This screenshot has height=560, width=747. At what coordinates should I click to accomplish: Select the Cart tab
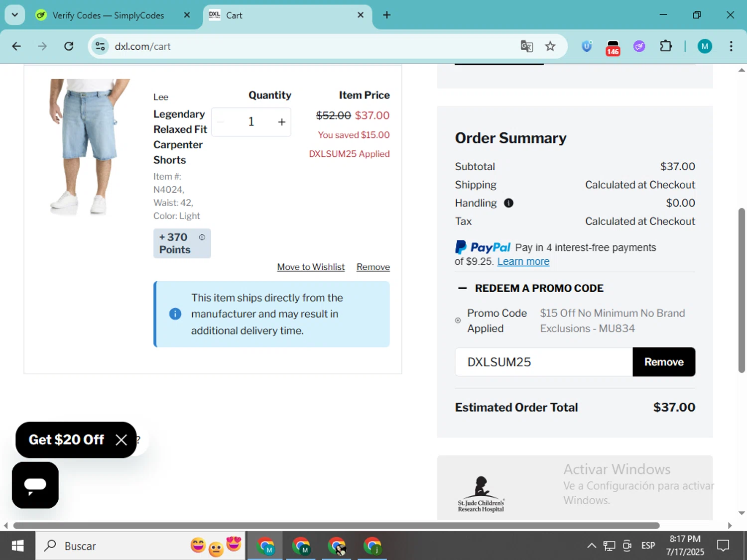coord(287,15)
